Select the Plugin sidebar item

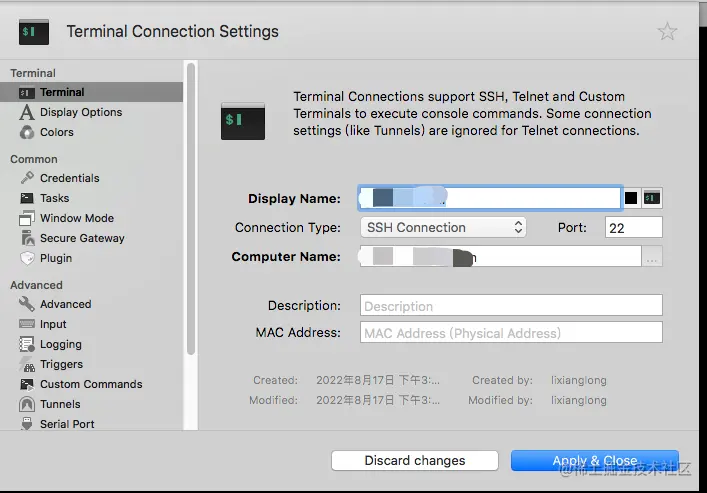coord(56,258)
